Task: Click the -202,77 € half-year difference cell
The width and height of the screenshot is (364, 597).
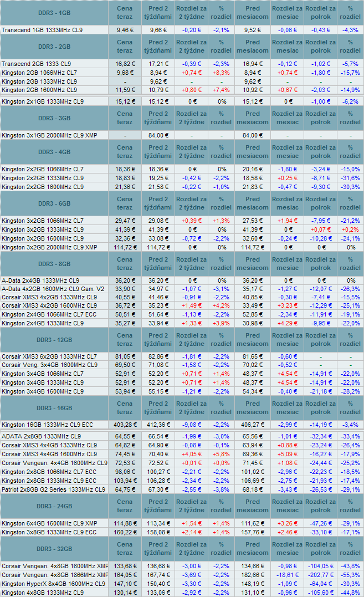Action: (321, 575)
